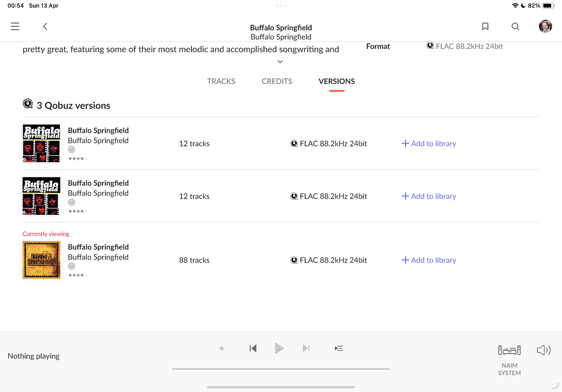The height and width of the screenshot is (392, 562).
Task: Open the user profile avatar
Action: 545,26
